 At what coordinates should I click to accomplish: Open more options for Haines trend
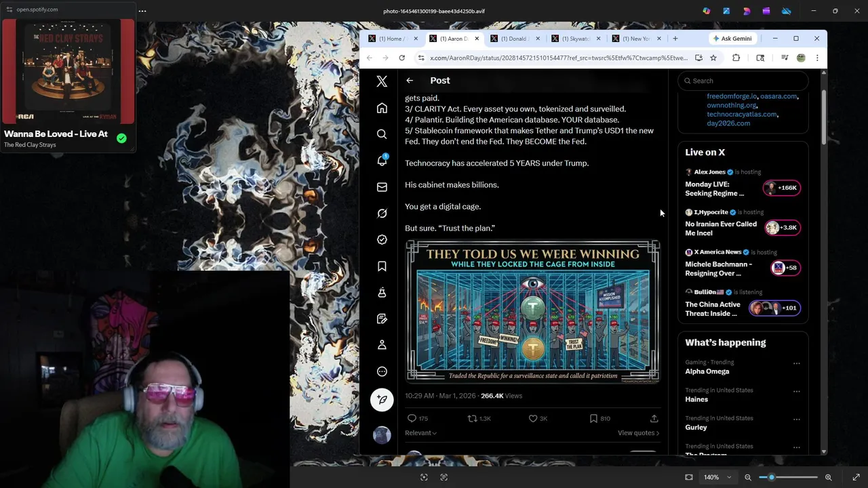pyautogui.click(x=797, y=391)
